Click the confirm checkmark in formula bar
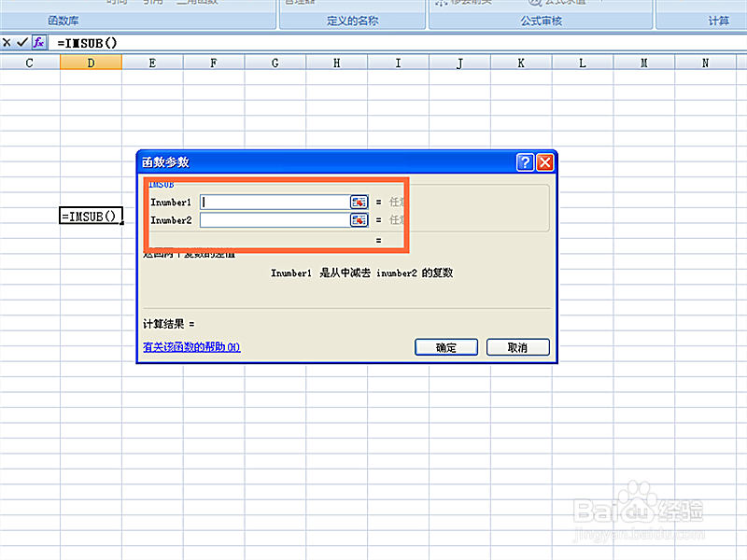 click(22, 43)
